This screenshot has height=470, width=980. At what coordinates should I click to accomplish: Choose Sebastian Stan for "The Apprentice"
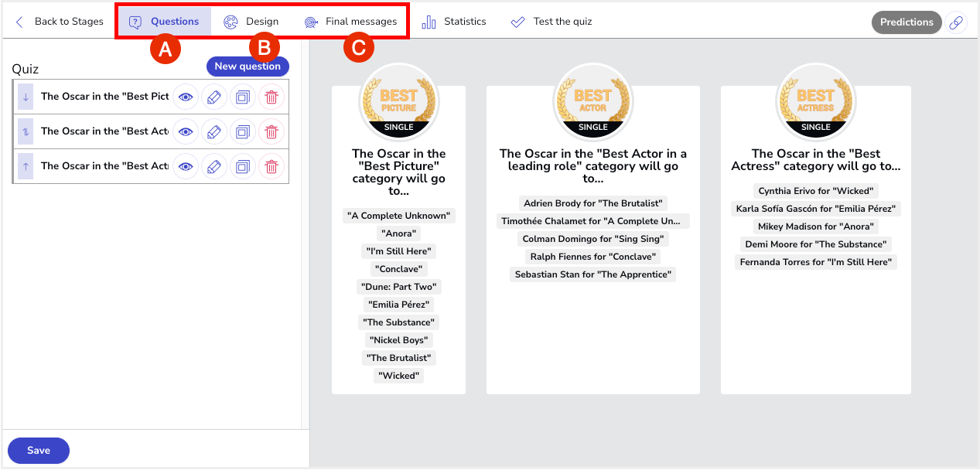tap(593, 274)
